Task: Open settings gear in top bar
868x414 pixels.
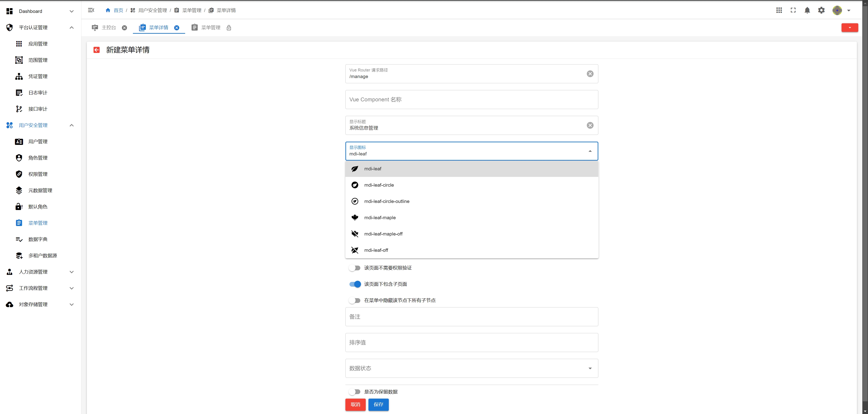Action: point(821,10)
